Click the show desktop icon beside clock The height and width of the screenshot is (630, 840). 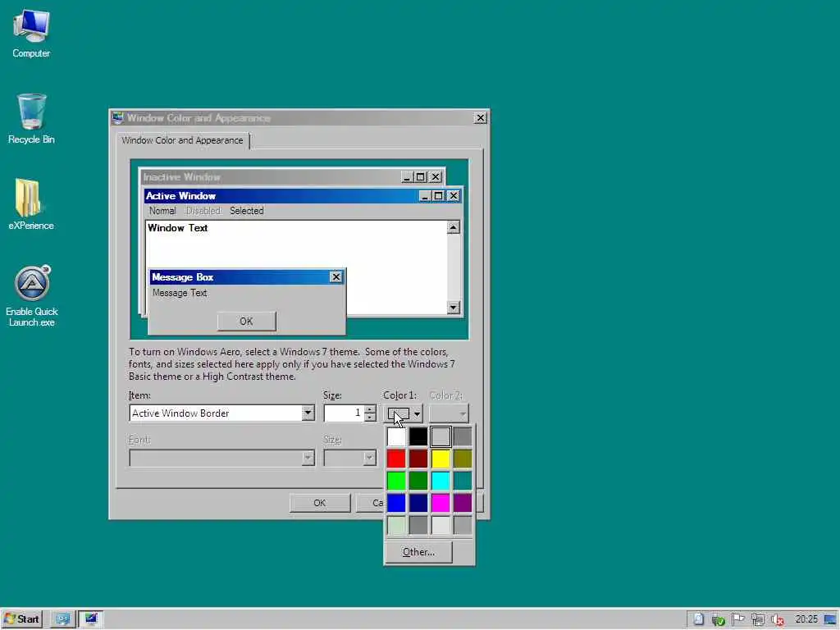[830, 620]
